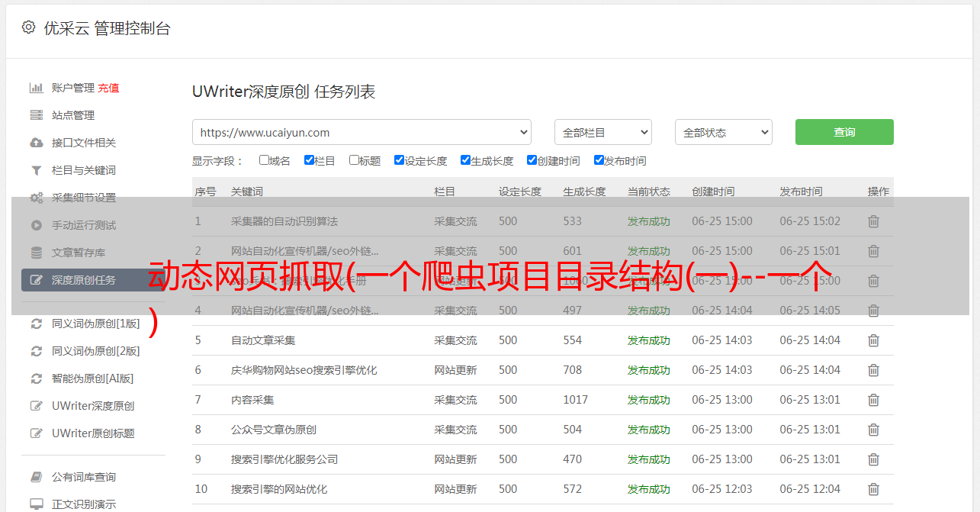The image size is (980, 512).
Task: Click the refresh icon next to 智能伪原创[AI版]
Action: point(36,378)
